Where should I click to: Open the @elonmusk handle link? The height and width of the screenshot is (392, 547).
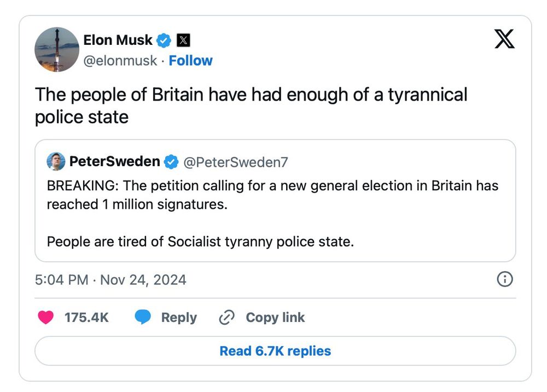click(x=120, y=61)
